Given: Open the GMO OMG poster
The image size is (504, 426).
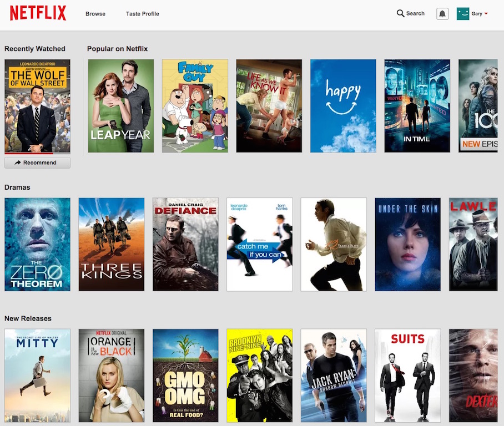Looking at the screenshot, I should 185,376.
